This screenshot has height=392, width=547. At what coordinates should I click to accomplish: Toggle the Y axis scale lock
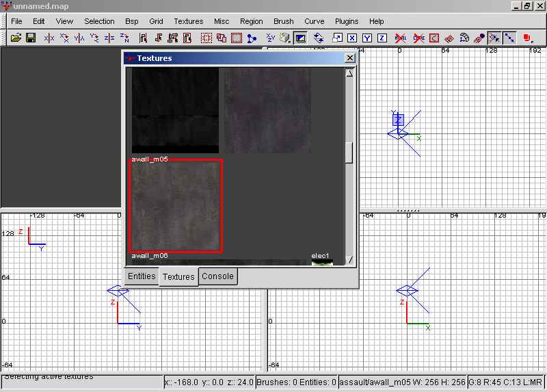coord(367,38)
